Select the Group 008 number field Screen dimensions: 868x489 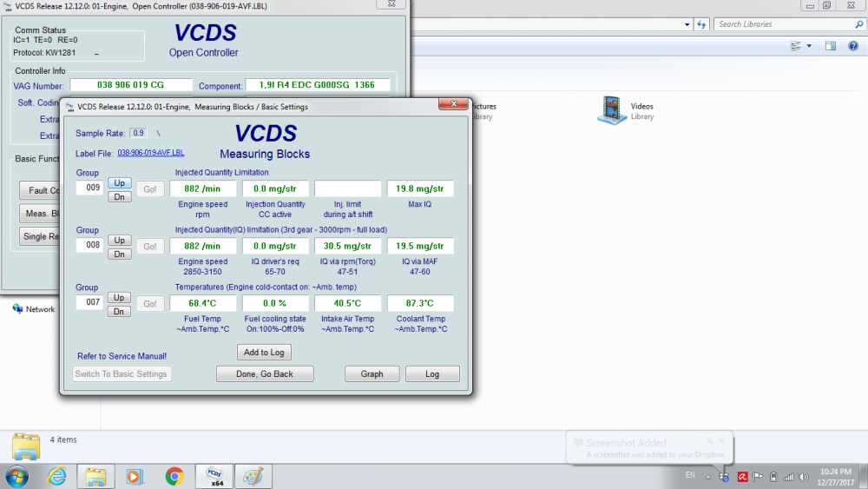pos(89,245)
